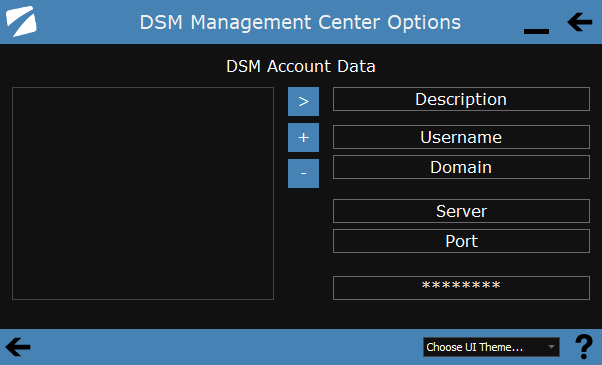The width and height of the screenshot is (602, 365).
Task: Add a new account with the + button
Action: (x=303, y=137)
